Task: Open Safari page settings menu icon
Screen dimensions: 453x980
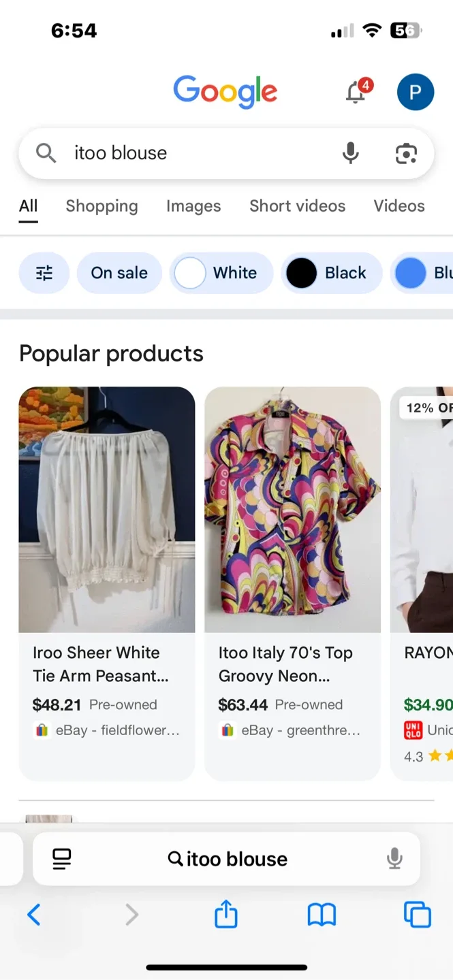Action: pos(62,859)
